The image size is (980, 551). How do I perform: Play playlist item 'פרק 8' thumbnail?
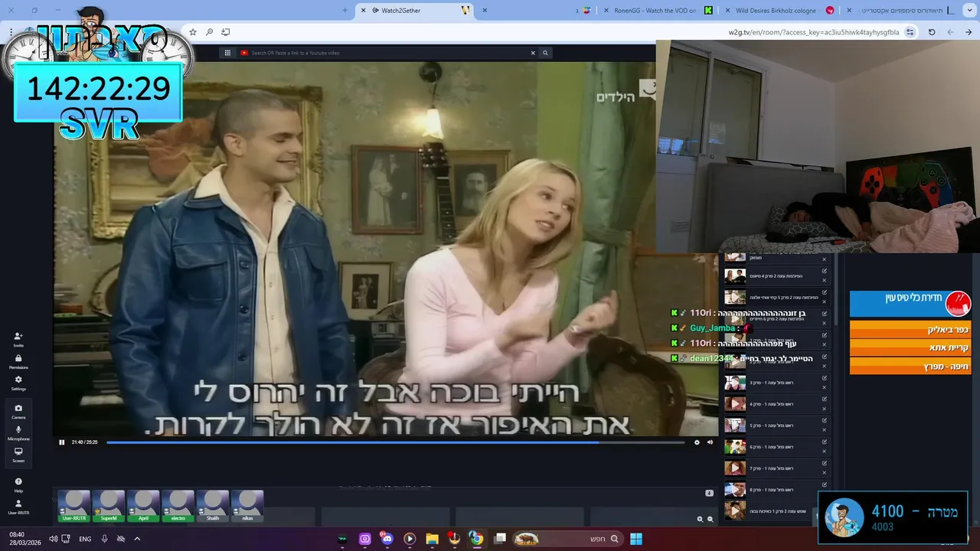tap(735, 490)
